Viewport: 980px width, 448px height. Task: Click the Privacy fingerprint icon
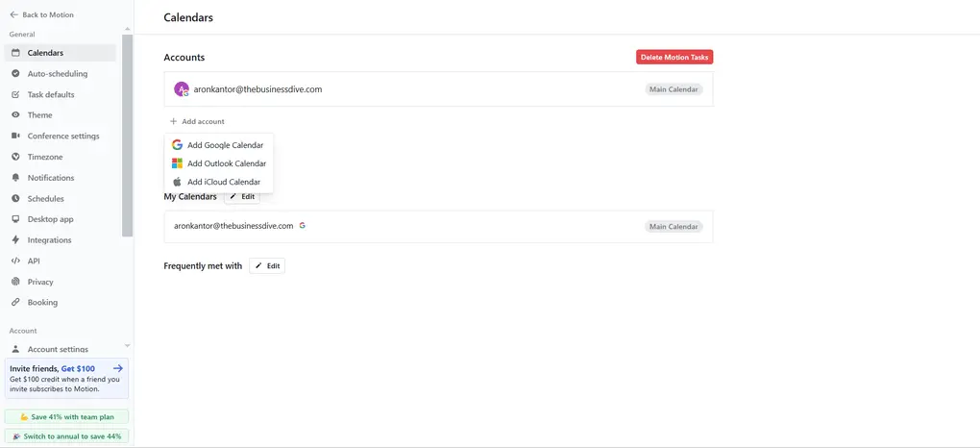click(x=15, y=282)
